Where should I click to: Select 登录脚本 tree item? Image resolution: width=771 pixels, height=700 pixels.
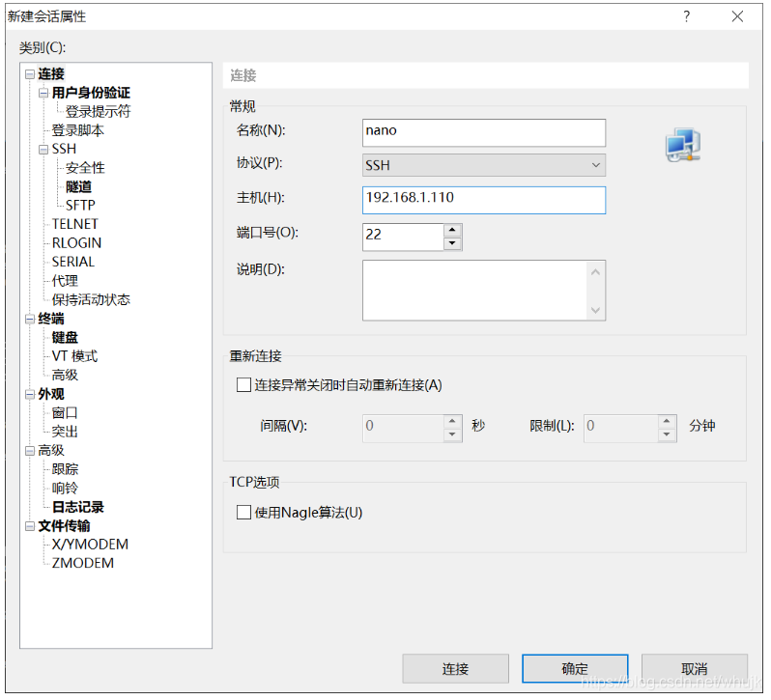click(x=78, y=130)
